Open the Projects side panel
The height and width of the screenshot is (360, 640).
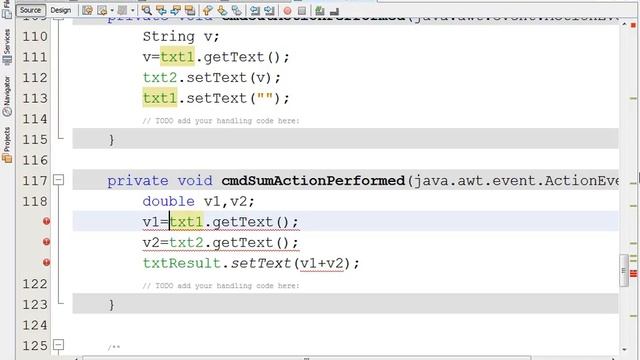click(x=7, y=145)
